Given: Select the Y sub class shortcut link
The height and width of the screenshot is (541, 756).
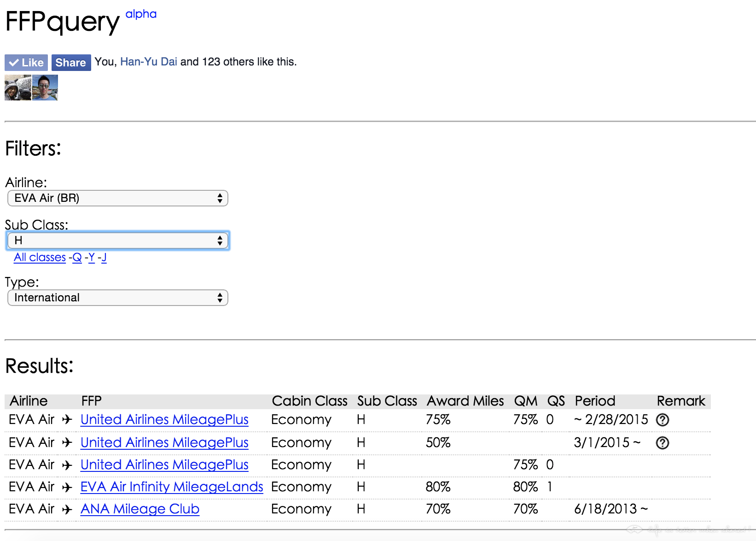Looking at the screenshot, I should tap(92, 257).
